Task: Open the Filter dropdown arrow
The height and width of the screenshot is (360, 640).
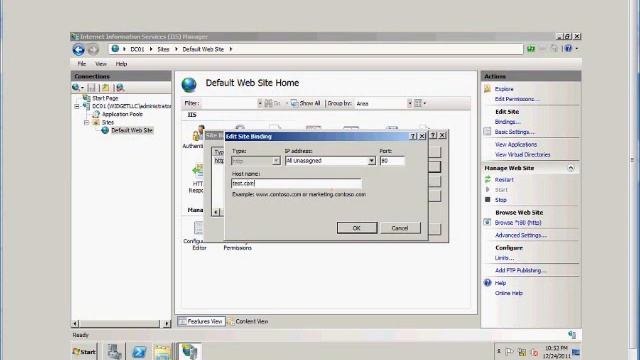Action: (260, 104)
